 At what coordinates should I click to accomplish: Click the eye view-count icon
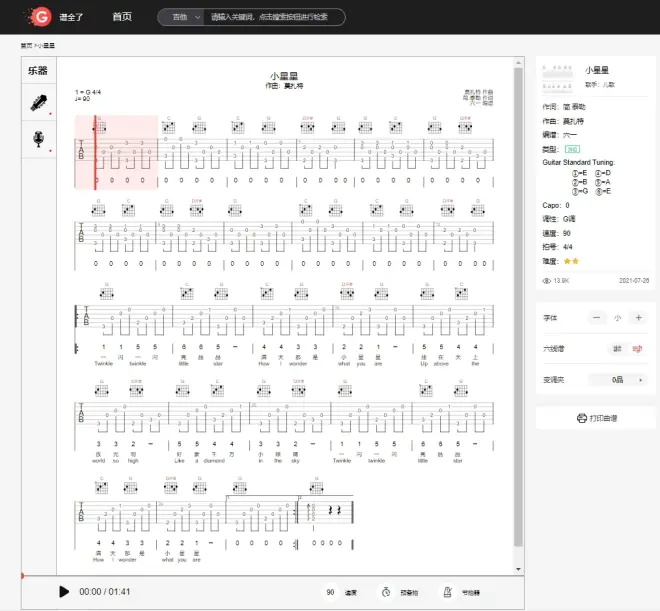coord(546,281)
